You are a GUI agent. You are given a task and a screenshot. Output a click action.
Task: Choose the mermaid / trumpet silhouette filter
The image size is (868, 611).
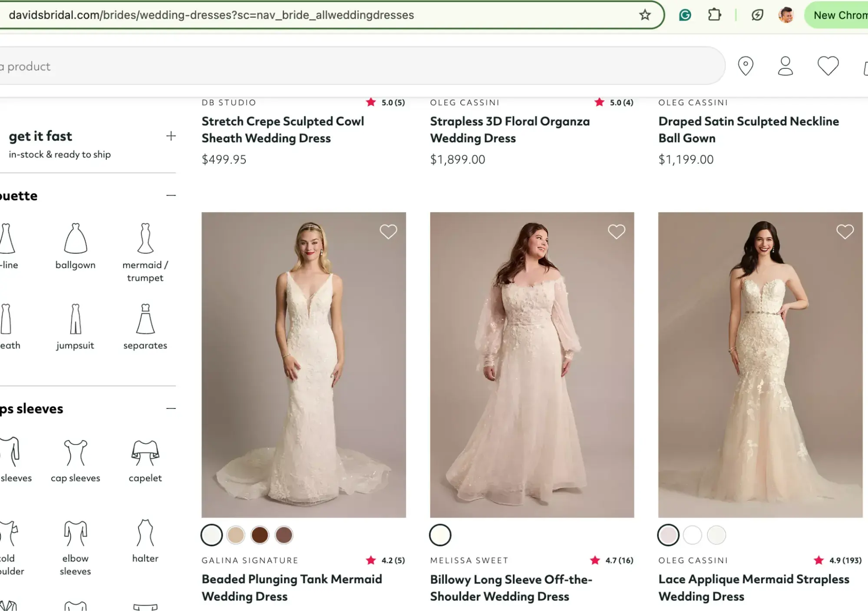[145, 239]
